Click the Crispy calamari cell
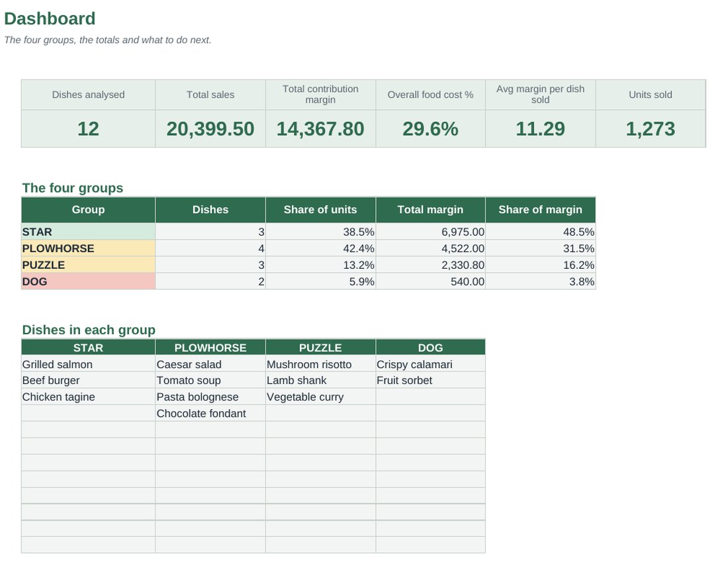 pos(430,364)
